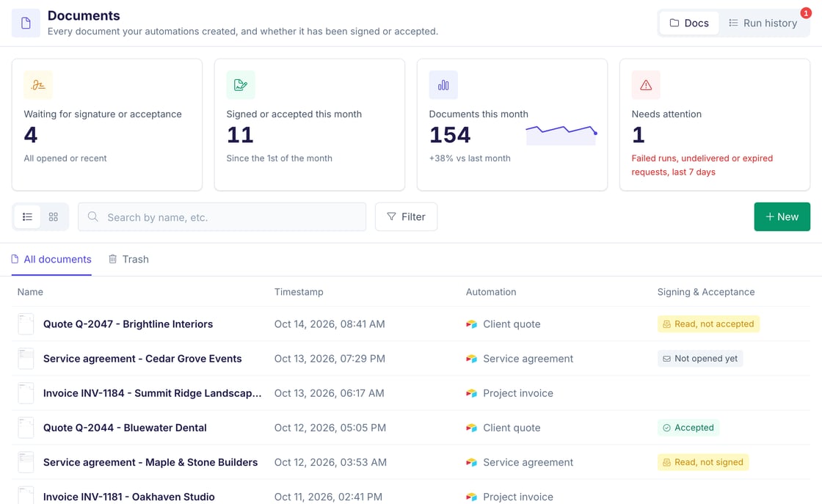The height and width of the screenshot is (504, 822).
Task: Open the Trash tab
Action: pos(128,259)
